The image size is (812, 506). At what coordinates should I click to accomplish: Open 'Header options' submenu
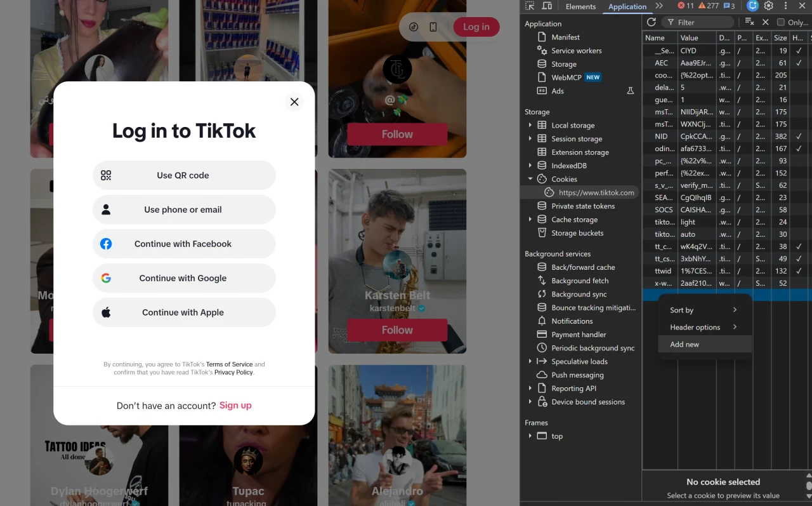(705, 327)
